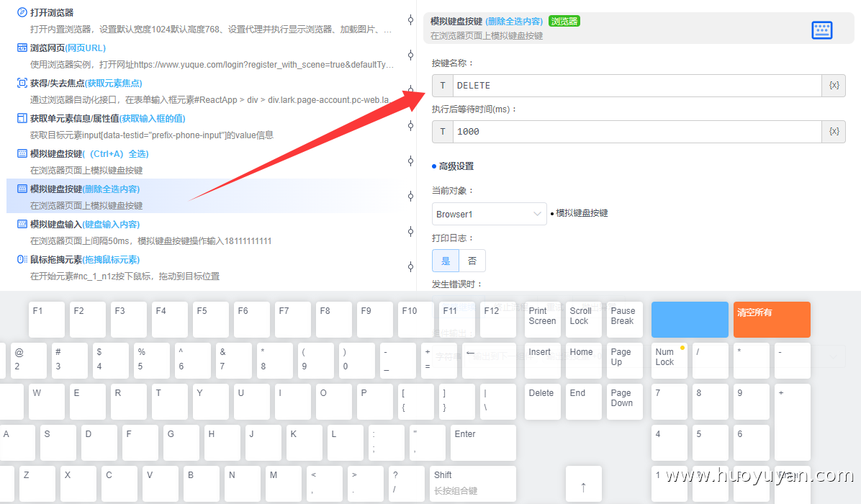Select 是 for 打印日志

coord(446,261)
